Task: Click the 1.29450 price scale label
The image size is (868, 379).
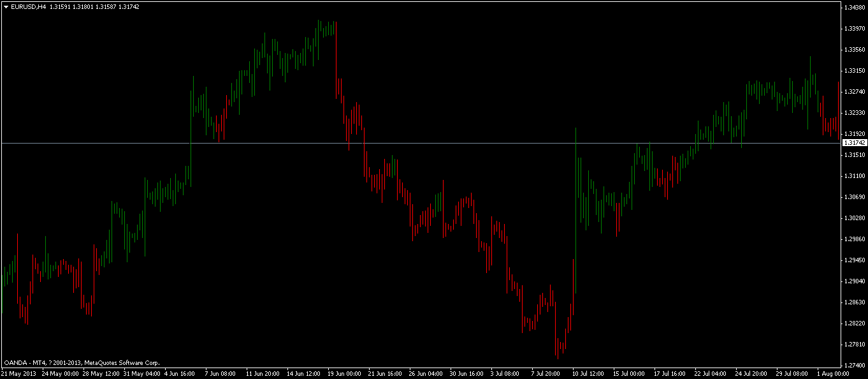Action: (x=854, y=260)
